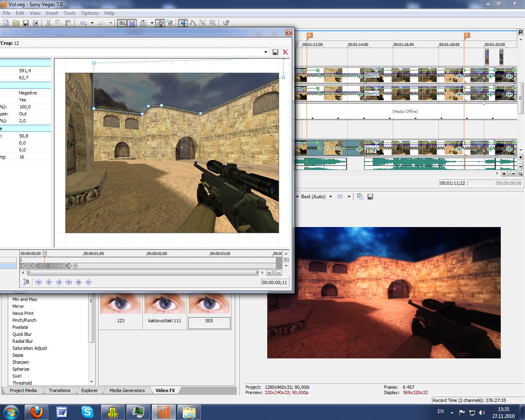The height and width of the screenshot is (420, 525).
Task: Jump to First Keyframe button
Action: (39, 282)
